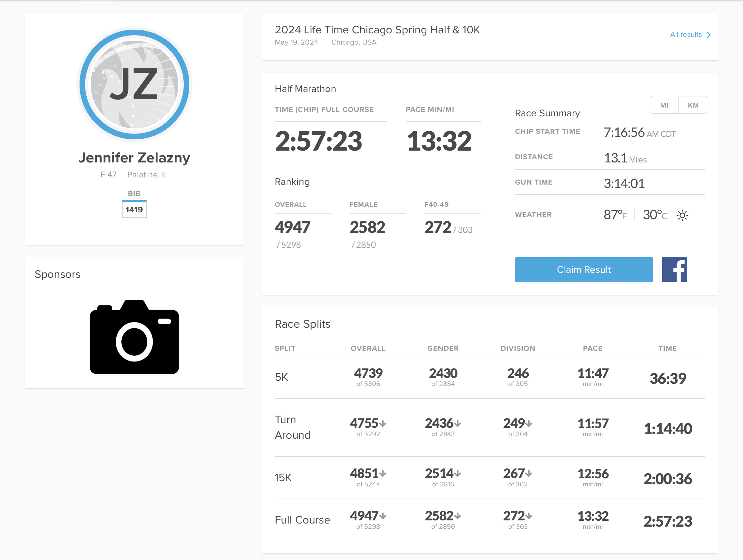This screenshot has width=743, height=560.
Task: Switch units to KM
Action: point(693,105)
